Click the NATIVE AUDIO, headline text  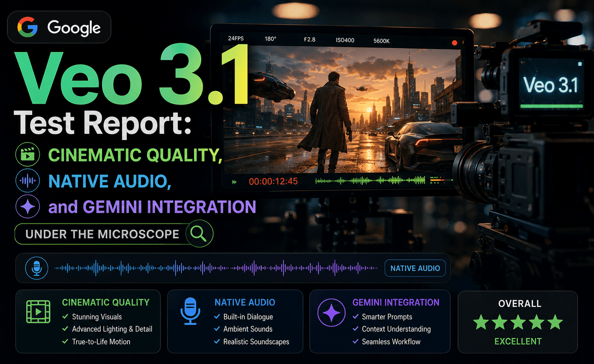click(x=110, y=181)
